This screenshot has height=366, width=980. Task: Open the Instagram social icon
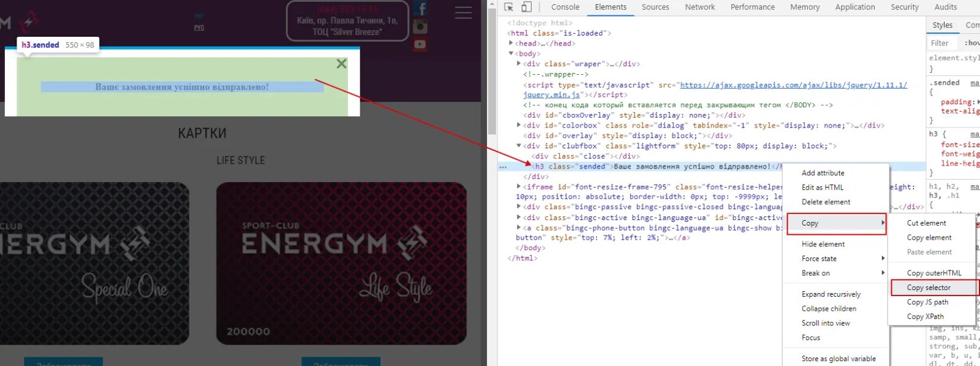coord(420,26)
